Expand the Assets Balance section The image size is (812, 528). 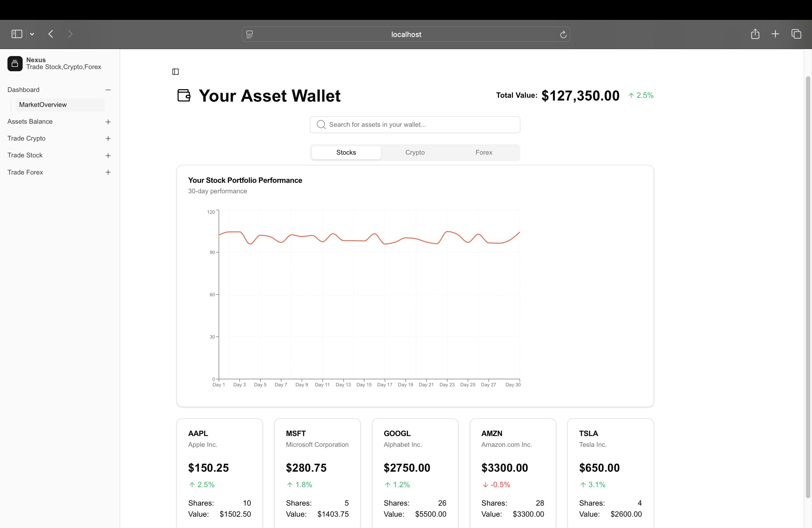click(x=108, y=122)
